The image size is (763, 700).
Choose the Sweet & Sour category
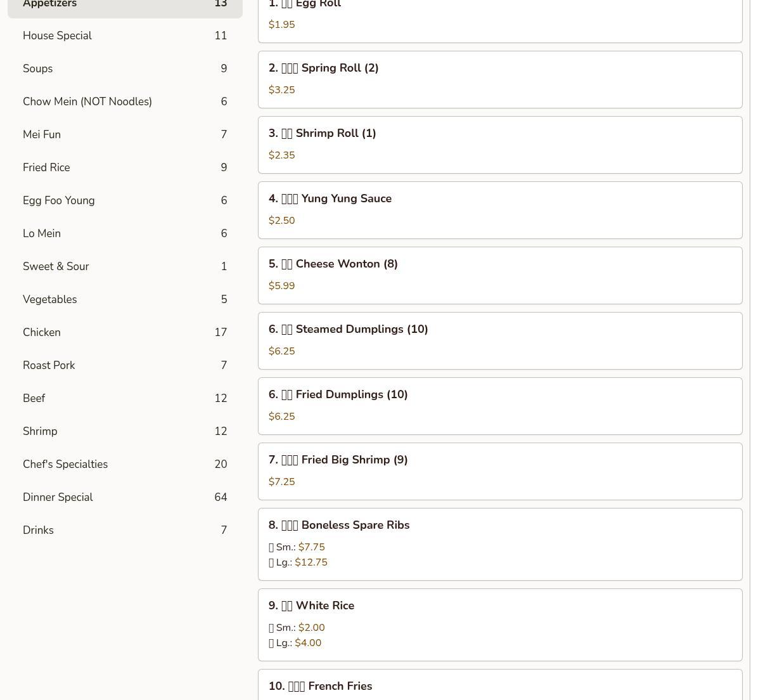coord(125,266)
